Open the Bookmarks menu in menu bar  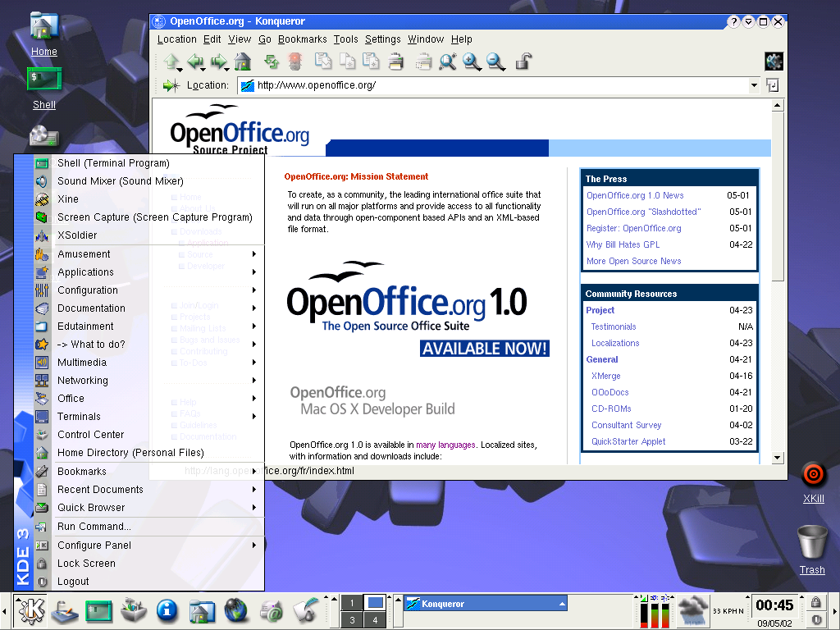pyautogui.click(x=302, y=39)
